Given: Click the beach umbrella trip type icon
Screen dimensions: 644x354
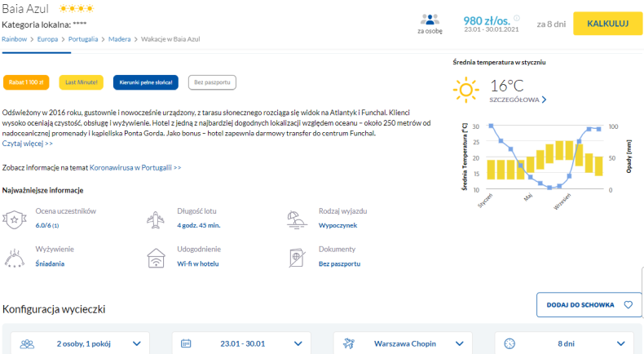Looking at the screenshot, I should click(296, 219).
